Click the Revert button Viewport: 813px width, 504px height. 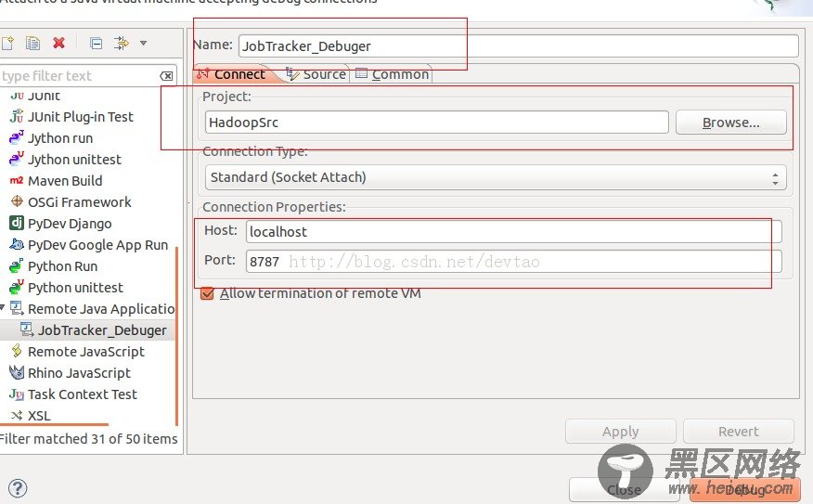pos(739,432)
